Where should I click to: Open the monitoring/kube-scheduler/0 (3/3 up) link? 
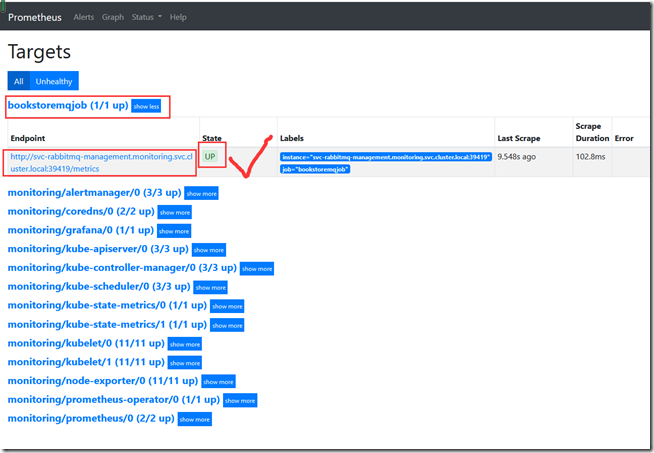coord(99,287)
